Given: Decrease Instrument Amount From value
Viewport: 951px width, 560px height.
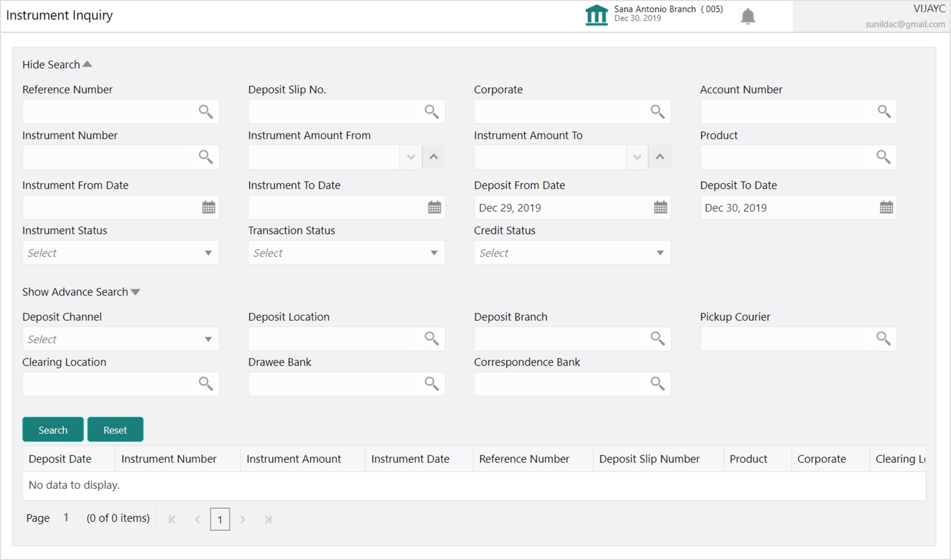Looking at the screenshot, I should tap(411, 157).
